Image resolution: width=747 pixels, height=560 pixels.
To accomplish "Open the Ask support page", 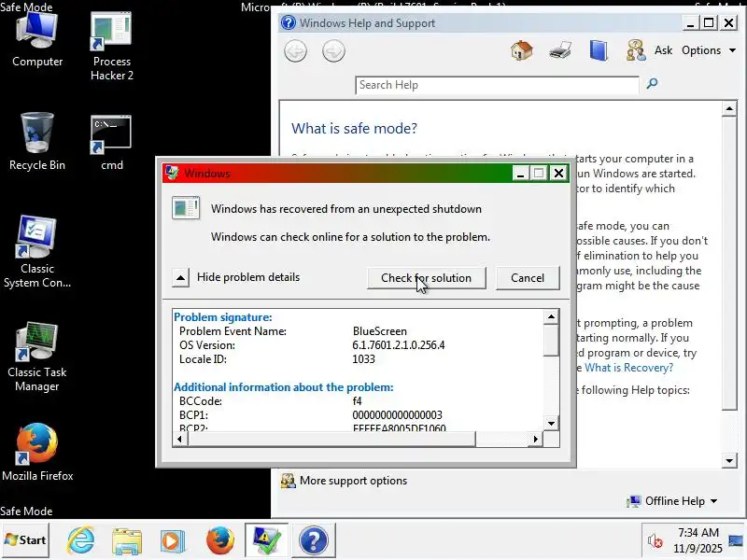I will (663, 50).
